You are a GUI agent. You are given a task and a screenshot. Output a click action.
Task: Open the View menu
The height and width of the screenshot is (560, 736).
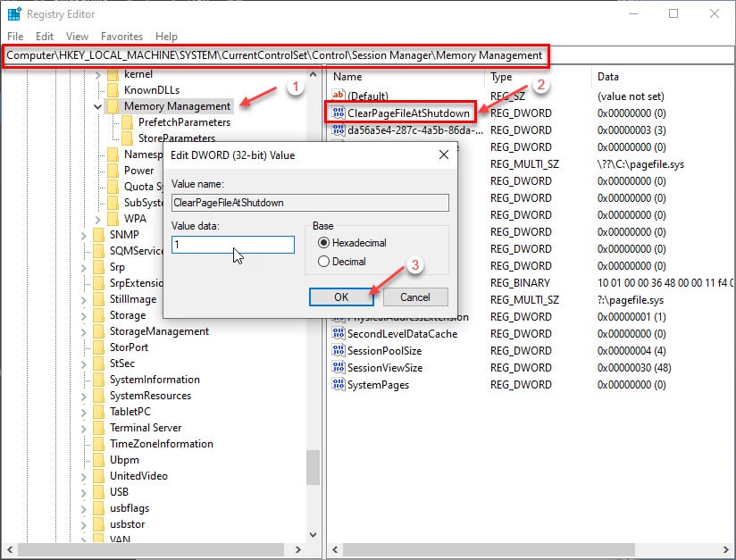77,36
